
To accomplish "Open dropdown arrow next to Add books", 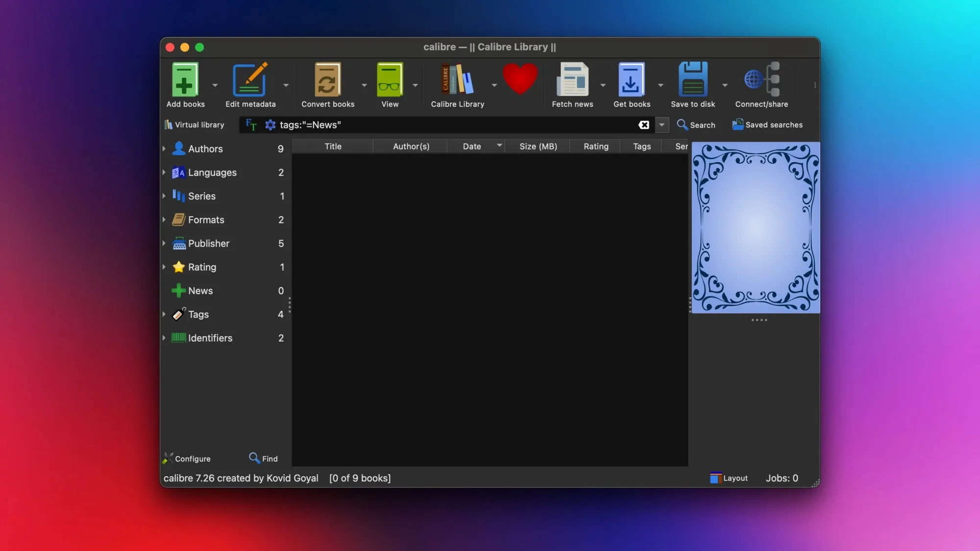I will tap(215, 85).
